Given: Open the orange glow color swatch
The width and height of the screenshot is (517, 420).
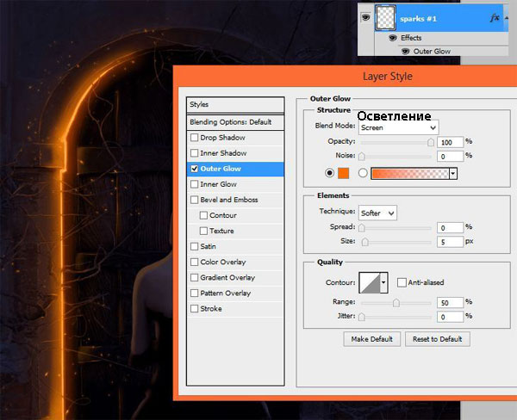Looking at the screenshot, I should [x=343, y=173].
